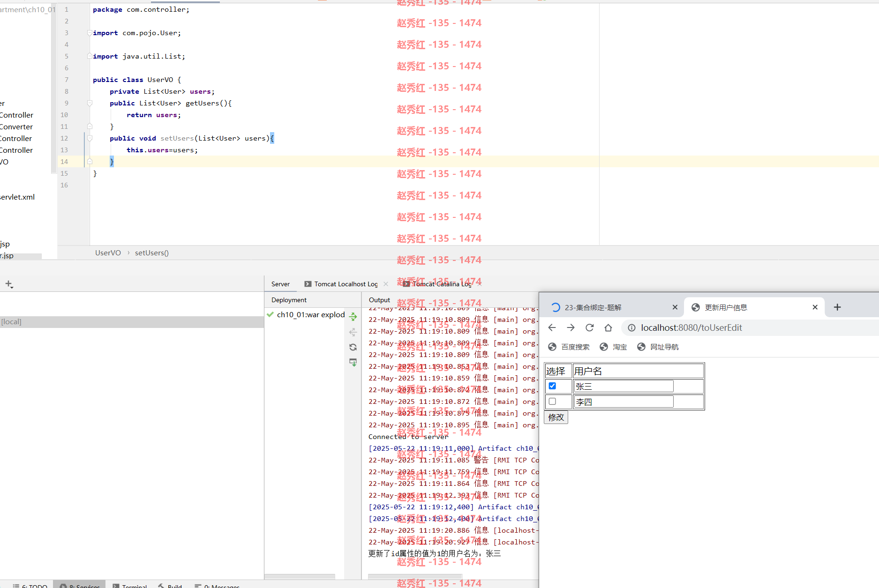The height and width of the screenshot is (588, 879).
Task: Click the UserVO breadcrumb
Action: coord(108,253)
